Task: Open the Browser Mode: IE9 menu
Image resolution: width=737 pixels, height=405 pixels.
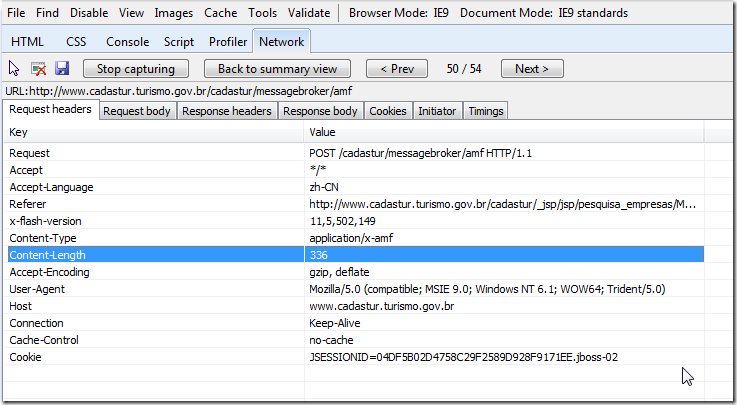Action: tap(398, 13)
